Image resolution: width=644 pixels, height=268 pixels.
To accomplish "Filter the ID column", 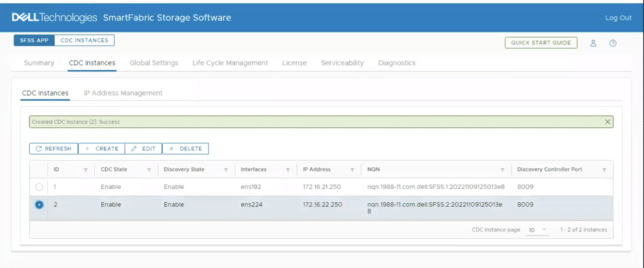I will click(x=86, y=170).
